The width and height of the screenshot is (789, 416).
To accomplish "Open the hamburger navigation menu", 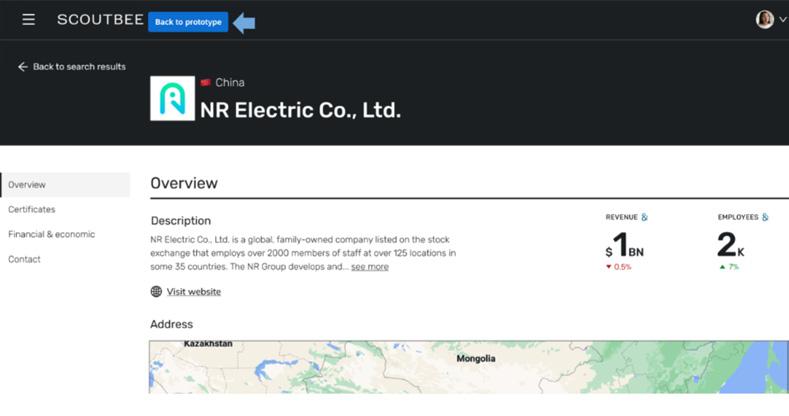I will tap(28, 20).
